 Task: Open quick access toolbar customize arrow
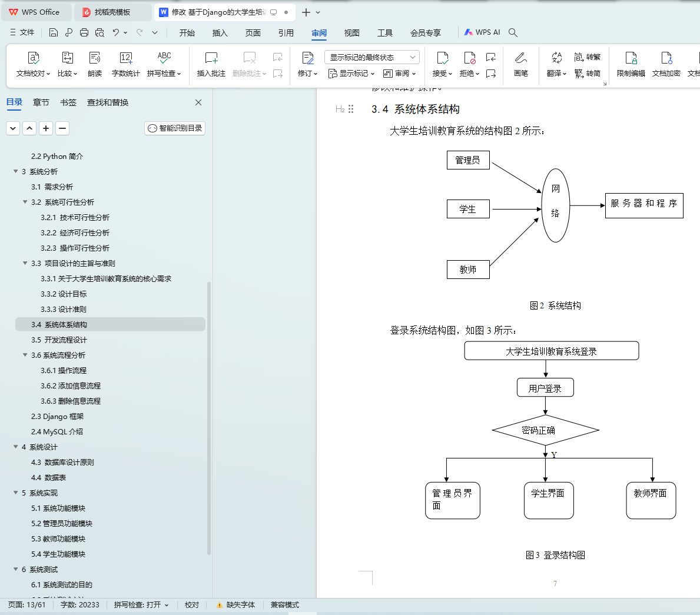pyautogui.click(x=154, y=32)
